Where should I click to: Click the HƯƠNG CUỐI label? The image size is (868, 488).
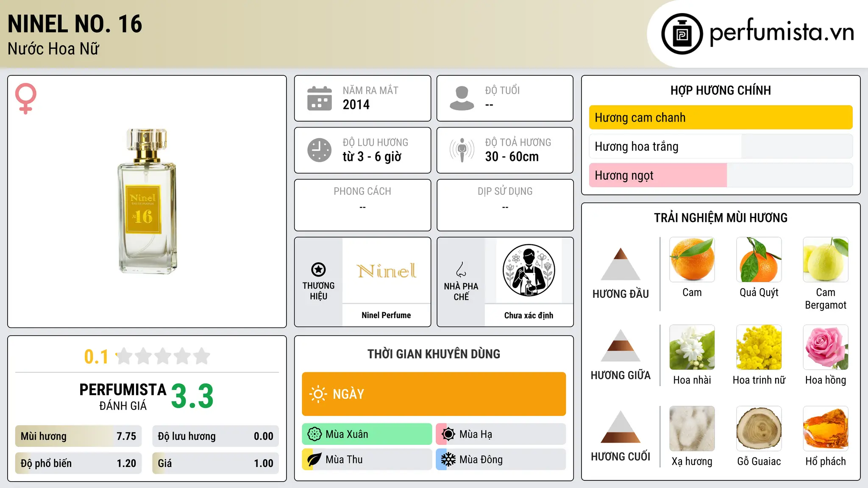pos(620,457)
